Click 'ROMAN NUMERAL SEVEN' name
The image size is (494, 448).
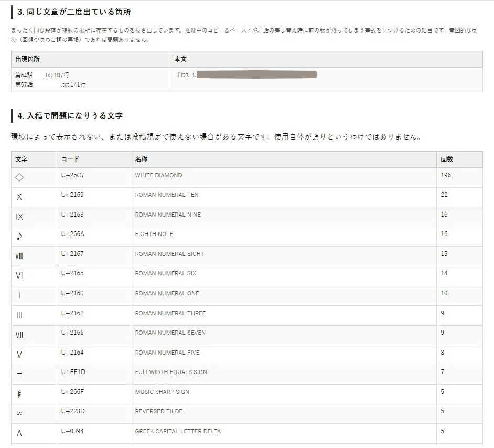(170, 333)
